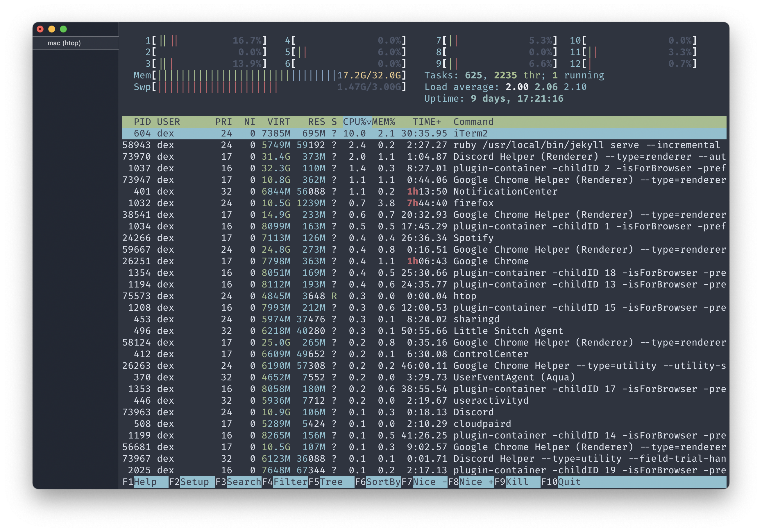Select the mac (htop) tab

(x=76, y=43)
